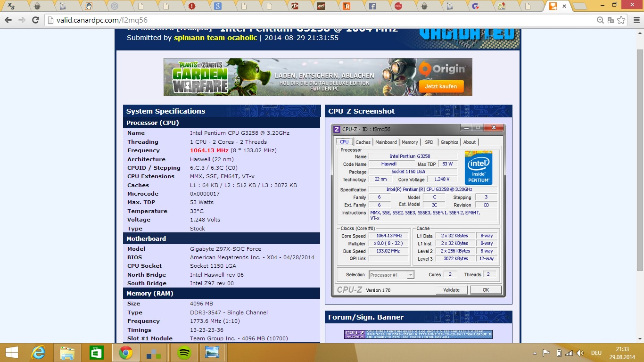Click the DEU input language indicator
The height and width of the screenshot is (362, 644).
(596, 353)
